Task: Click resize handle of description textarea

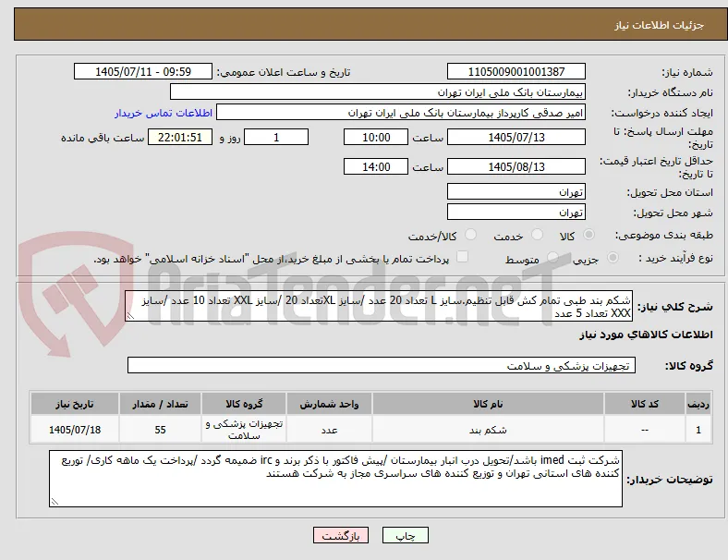Action: pyautogui.click(x=130, y=316)
